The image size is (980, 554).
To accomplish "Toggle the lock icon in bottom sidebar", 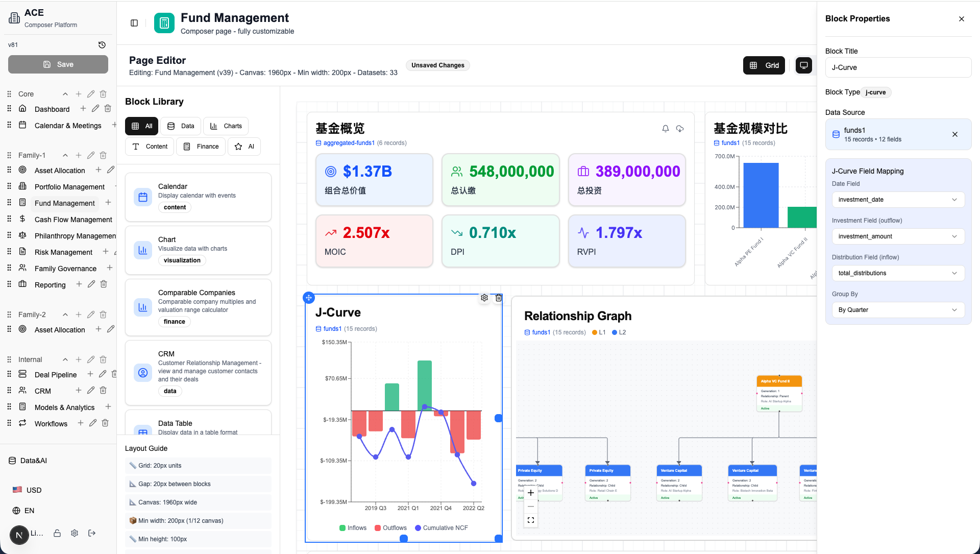I will pos(57,533).
